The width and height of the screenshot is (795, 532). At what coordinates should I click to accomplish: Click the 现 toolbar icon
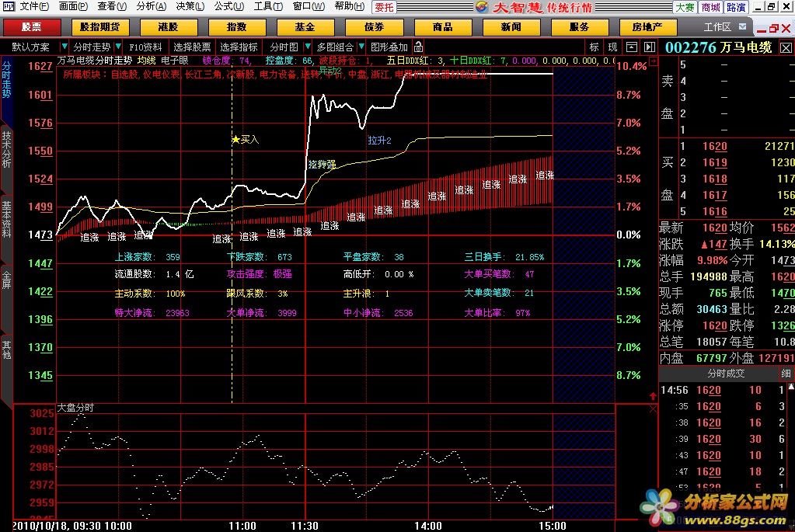612,47
